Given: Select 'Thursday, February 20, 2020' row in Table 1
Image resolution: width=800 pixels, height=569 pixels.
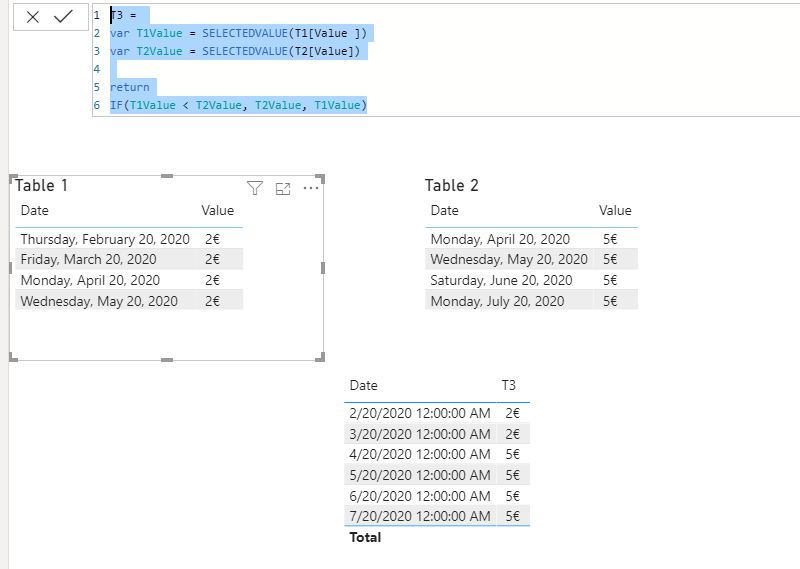Looking at the screenshot, I should coord(129,239).
